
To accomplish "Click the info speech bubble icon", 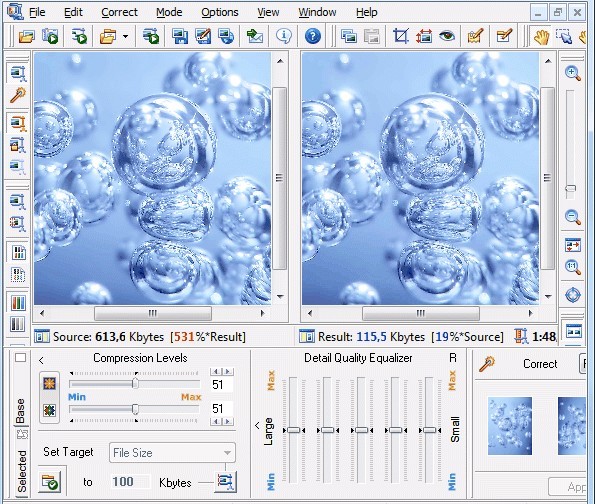I will [x=283, y=36].
